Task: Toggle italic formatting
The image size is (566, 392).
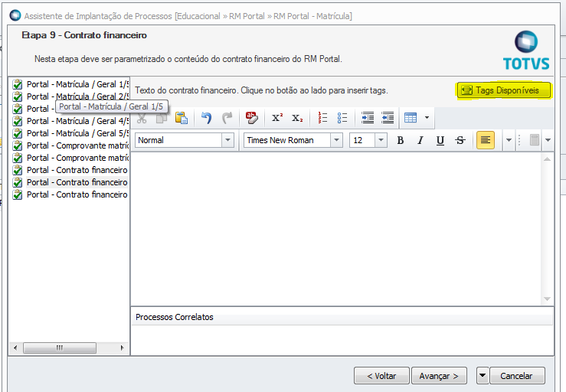Action: pyautogui.click(x=420, y=140)
